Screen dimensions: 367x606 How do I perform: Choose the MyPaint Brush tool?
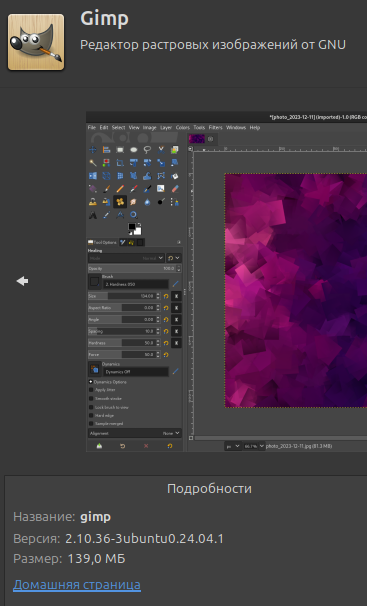(x=161, y=189)
